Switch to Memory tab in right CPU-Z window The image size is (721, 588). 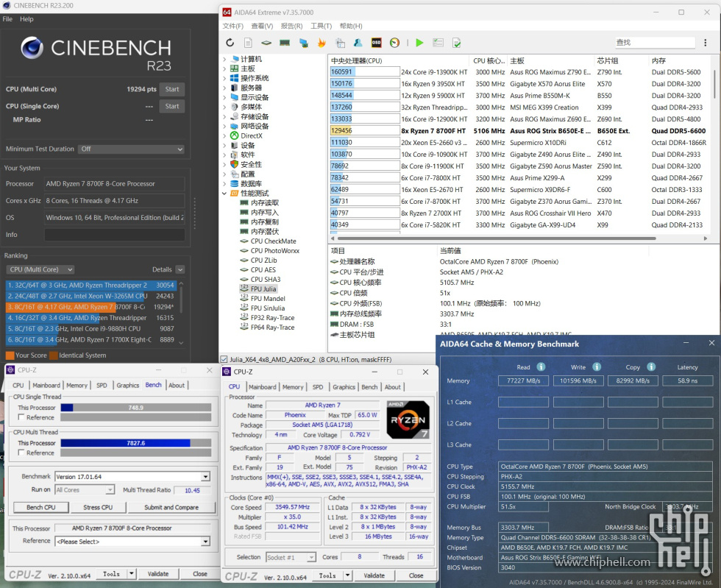(293, 387)
